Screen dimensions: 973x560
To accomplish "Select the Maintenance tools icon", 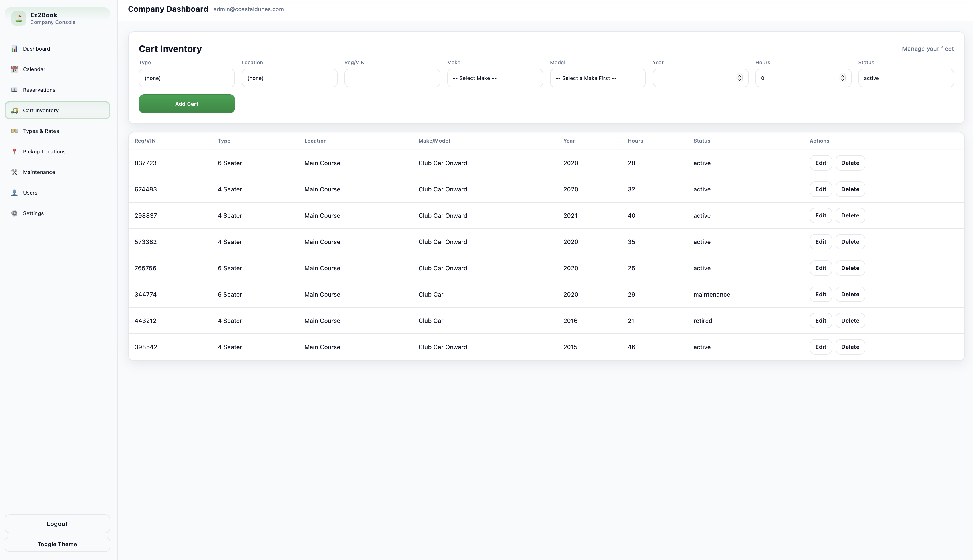I will pos(14,172).
